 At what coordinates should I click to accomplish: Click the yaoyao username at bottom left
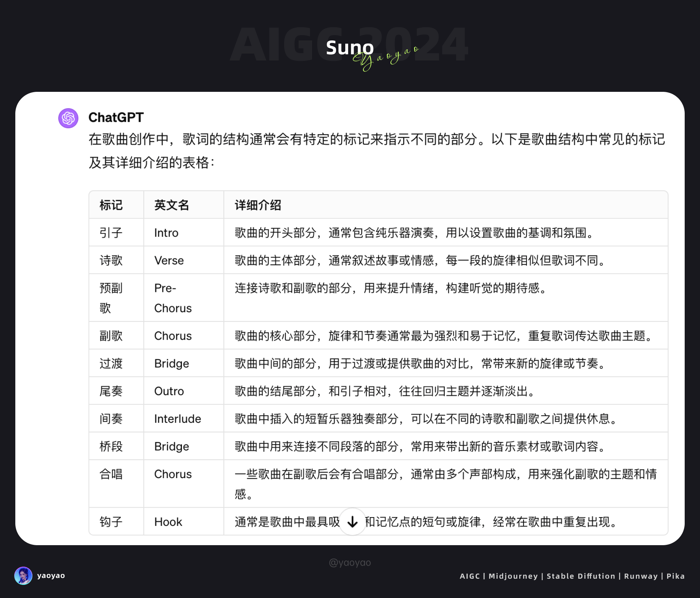click(51, 576)
